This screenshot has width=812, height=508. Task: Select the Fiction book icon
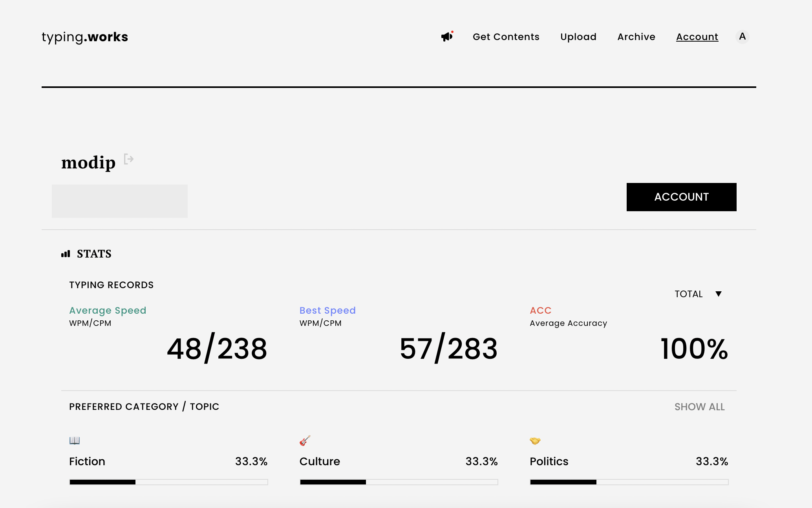coord(75,440)
